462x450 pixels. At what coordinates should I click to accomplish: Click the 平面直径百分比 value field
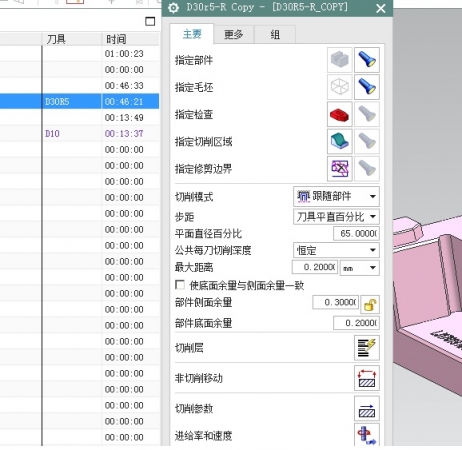356,234
